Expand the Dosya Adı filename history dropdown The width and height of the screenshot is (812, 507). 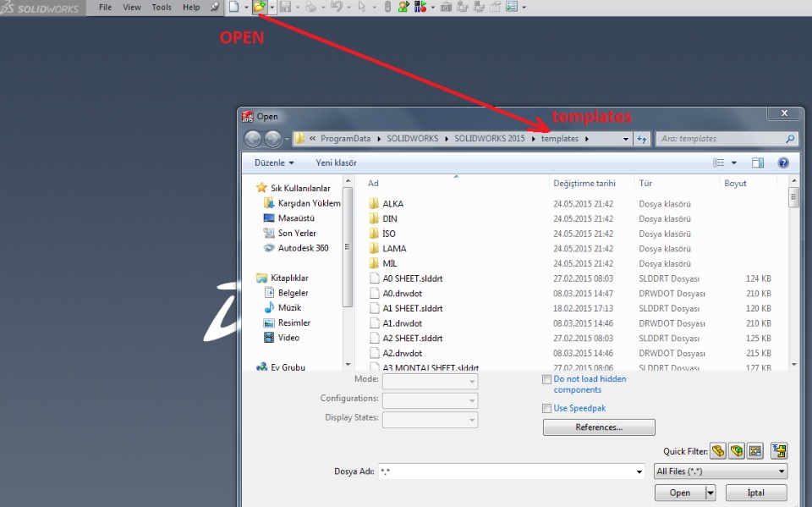tap(639, 471)
